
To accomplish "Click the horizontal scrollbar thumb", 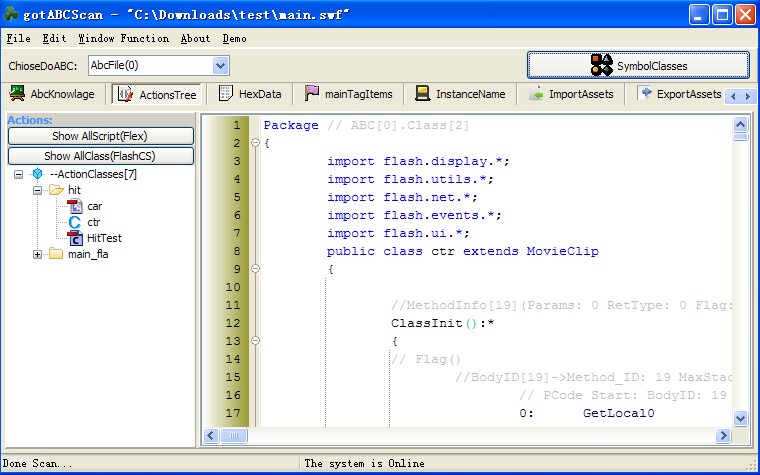I will point(234,435).
